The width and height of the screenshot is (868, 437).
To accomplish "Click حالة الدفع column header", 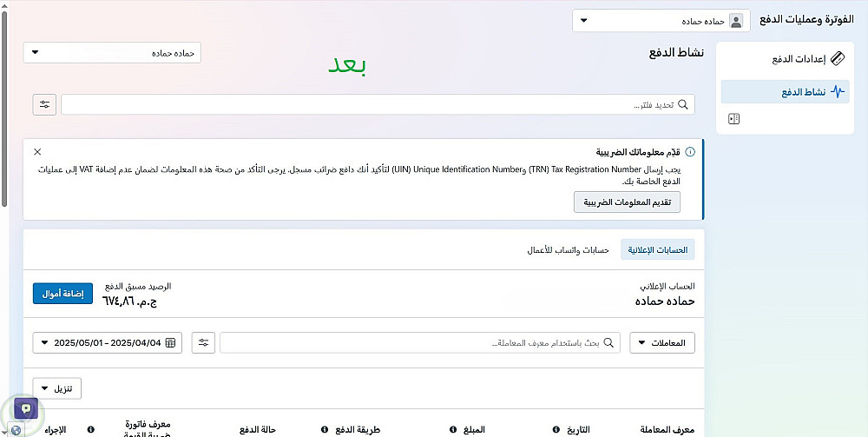I will coord(258,430).
